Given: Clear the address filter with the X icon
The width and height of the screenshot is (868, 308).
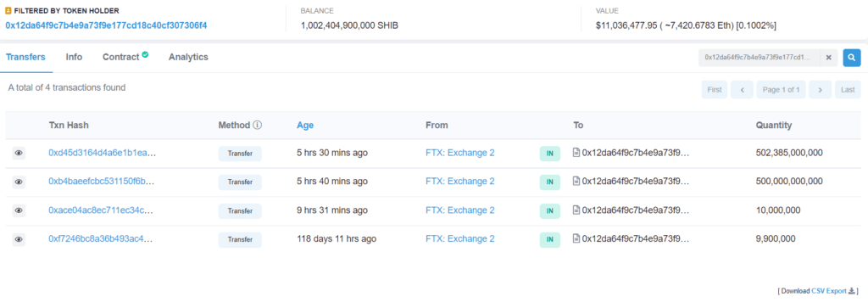Looking at the screenshot, I should (829, 58).
